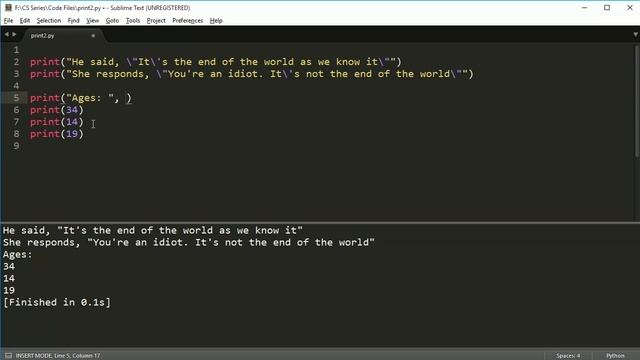Close the print2.py tab via its unsaved dot

[93, 36]
